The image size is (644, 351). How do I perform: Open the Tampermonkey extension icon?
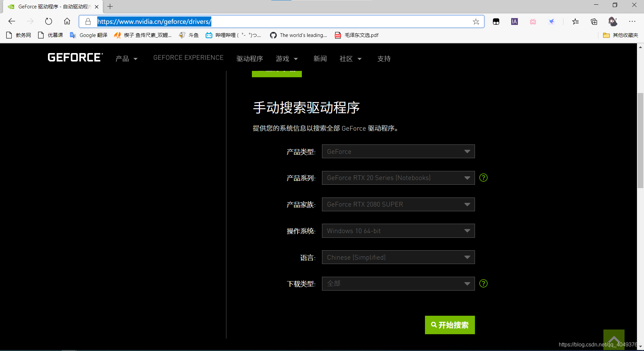coord(496,22)
